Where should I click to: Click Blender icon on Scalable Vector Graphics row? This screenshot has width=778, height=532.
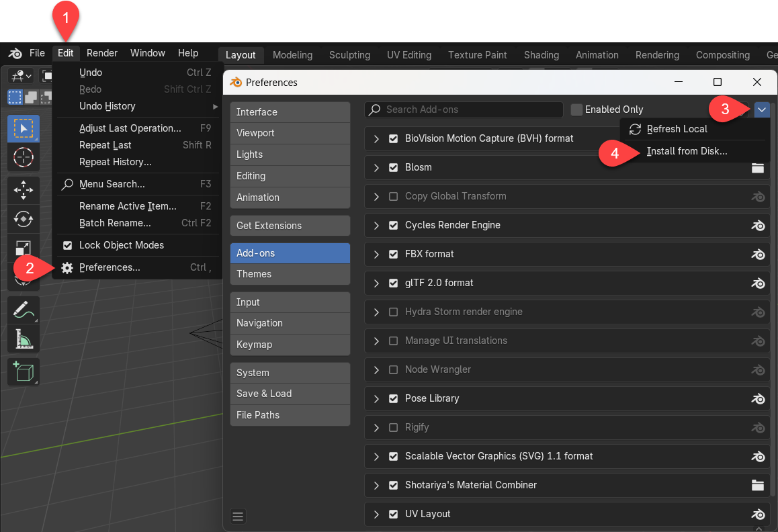(x=758, y=456)
